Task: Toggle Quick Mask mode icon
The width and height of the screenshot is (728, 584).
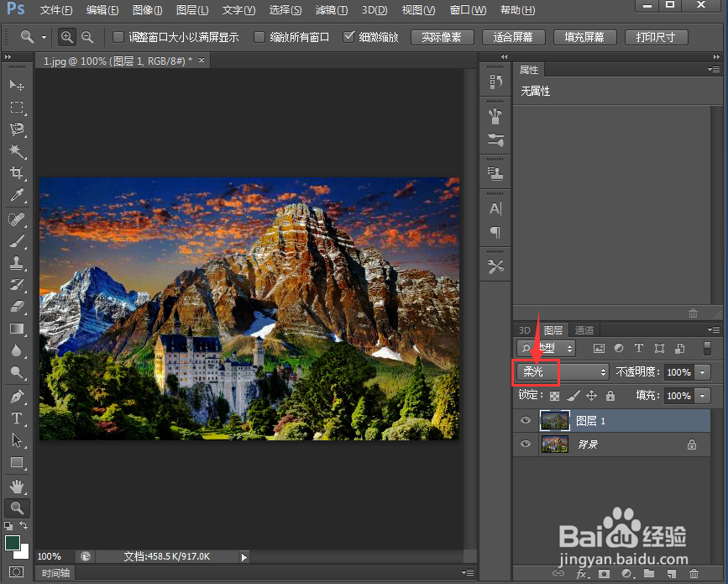Action: (17, 571)
